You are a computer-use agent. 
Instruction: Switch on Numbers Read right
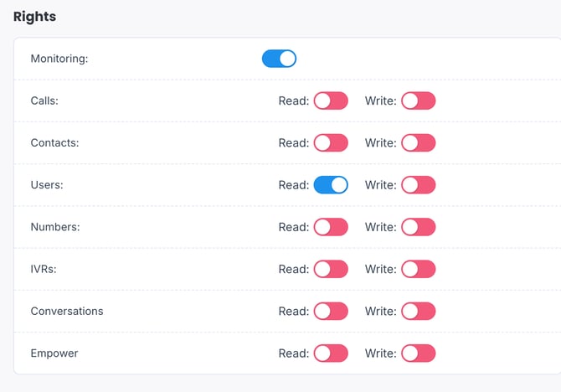[331, 227]
